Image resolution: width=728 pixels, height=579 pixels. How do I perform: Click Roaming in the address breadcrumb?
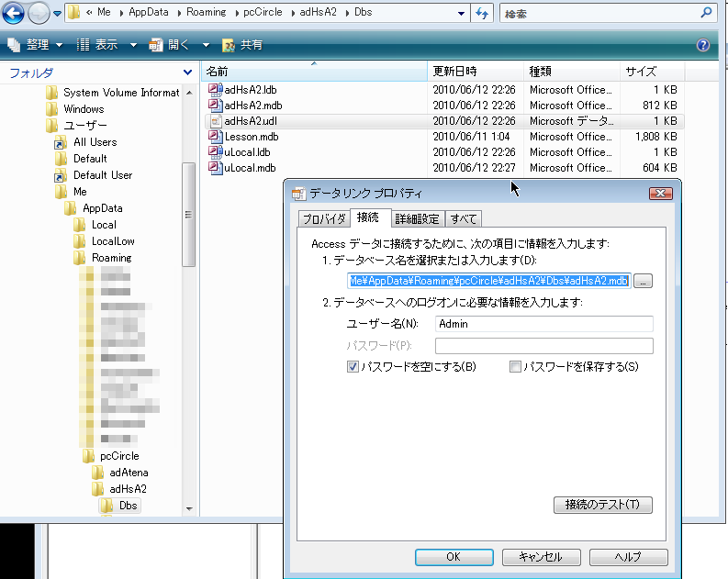click(x=207, y=12)
